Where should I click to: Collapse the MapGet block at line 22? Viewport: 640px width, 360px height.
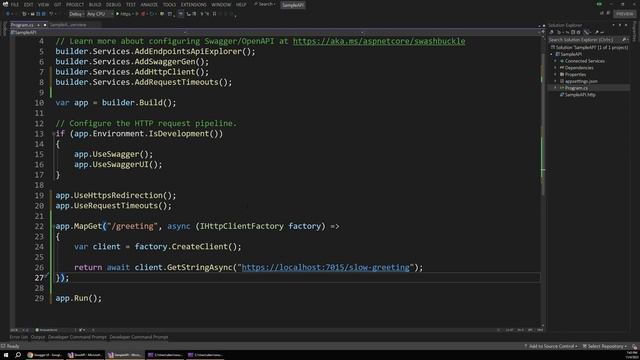click(x=53, y=226)
